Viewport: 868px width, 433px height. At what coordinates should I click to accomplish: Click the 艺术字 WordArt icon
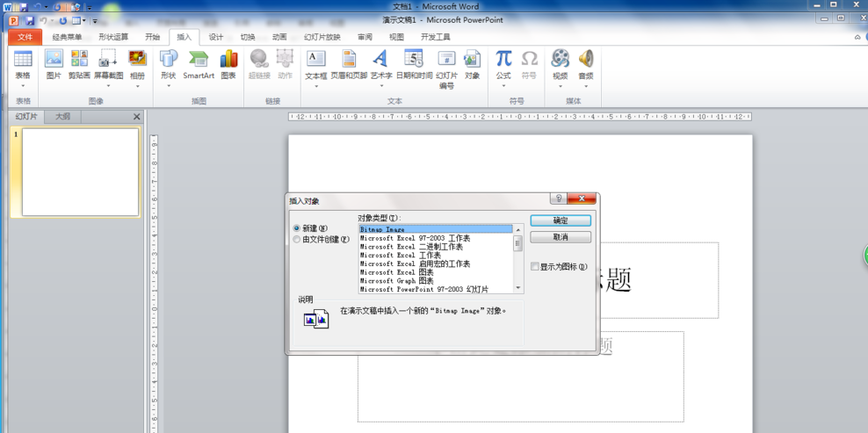pos(381,59)
